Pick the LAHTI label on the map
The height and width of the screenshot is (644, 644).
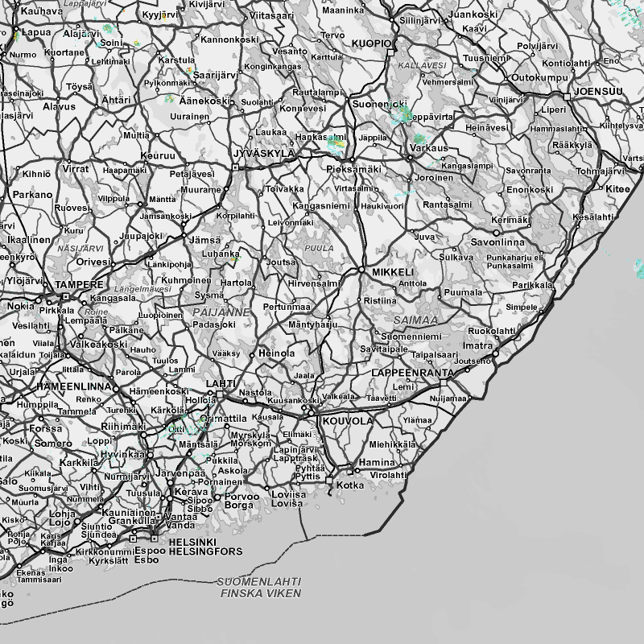221,384
